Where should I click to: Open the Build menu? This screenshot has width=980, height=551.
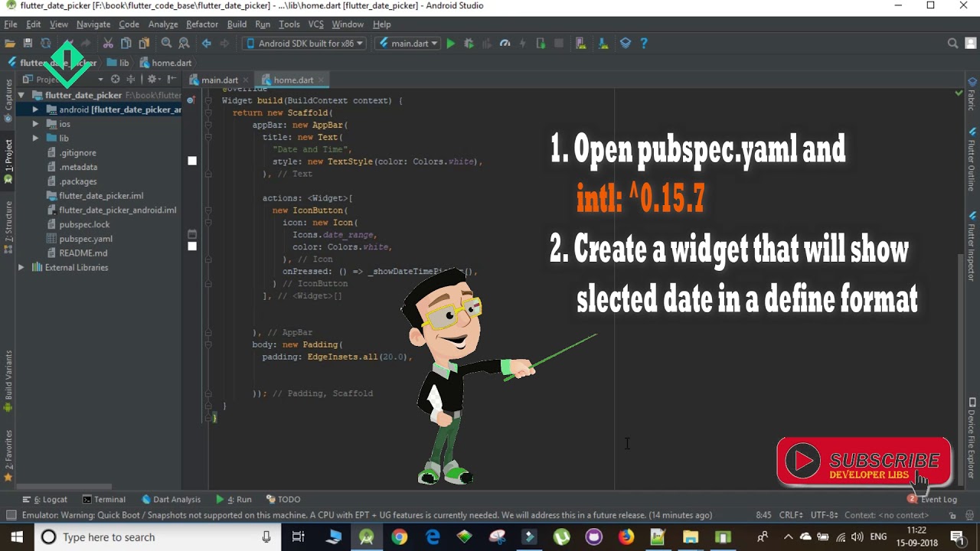coord(237,24)
